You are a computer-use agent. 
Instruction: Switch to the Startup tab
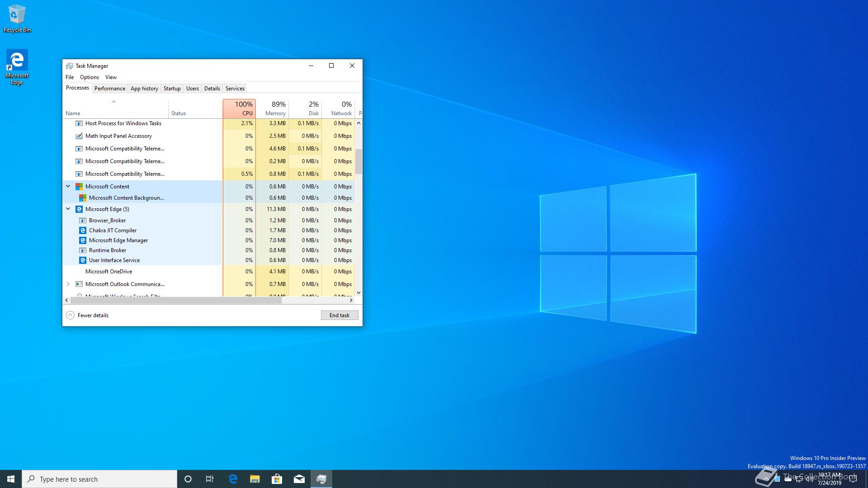tap(172, 89)
